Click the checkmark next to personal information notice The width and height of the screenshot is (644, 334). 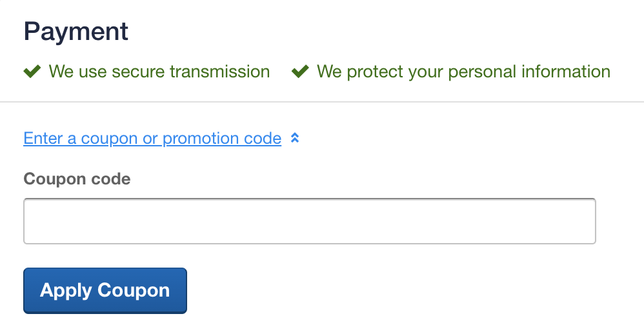(x=300, y=72)
